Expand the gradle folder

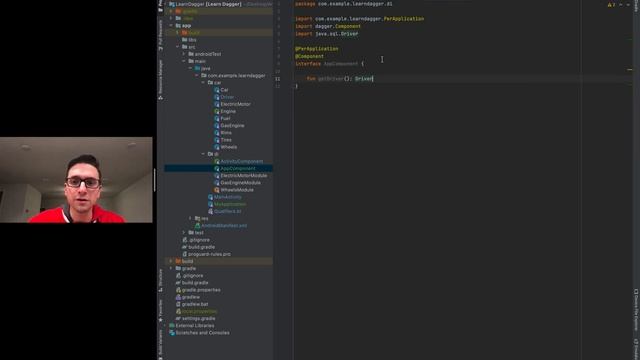[x=171, y=268]
